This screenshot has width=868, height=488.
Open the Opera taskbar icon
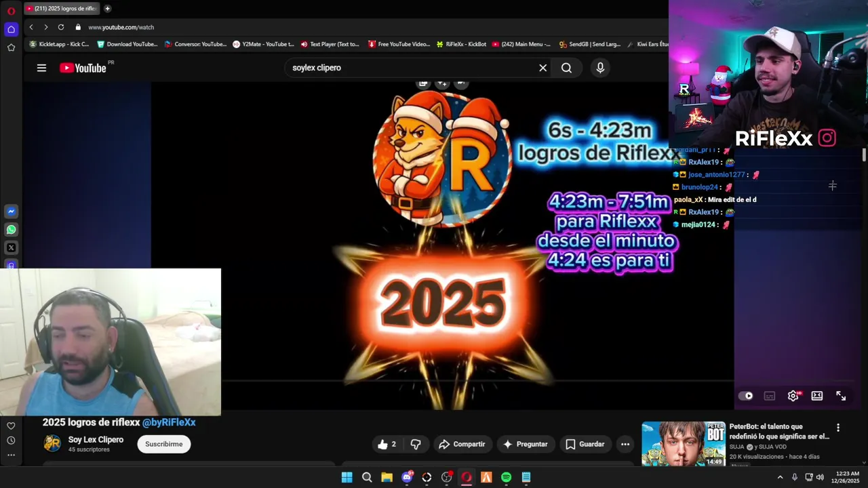pyautogui.click(x=467, y=477)
